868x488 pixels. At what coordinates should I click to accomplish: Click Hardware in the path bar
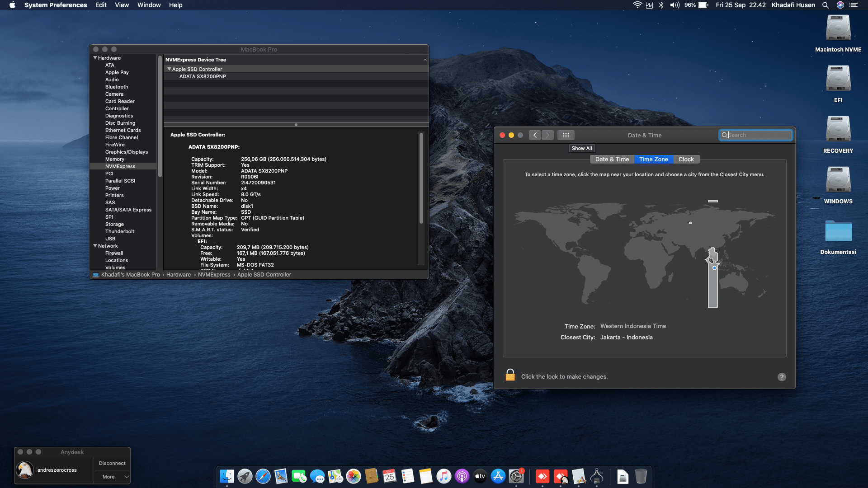click(179, 275)
